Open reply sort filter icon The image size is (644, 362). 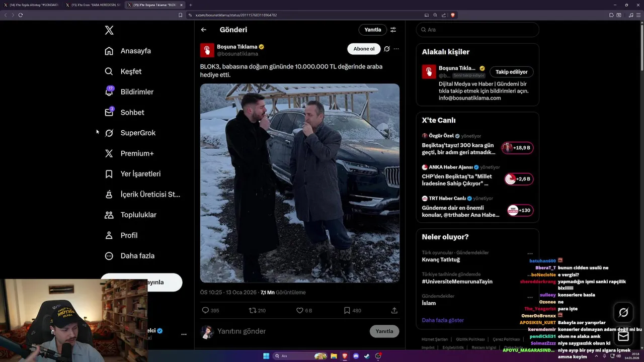393,30
